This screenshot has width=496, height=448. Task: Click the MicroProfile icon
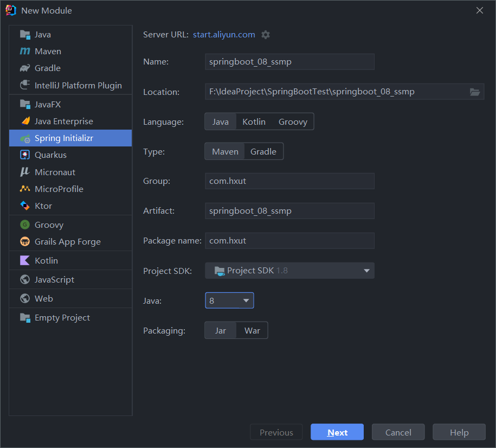(x=25, y=189)
